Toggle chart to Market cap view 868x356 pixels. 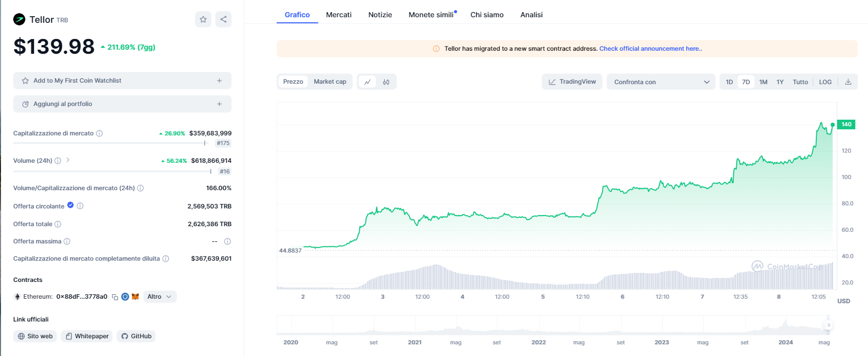click(x=330, y=82)
